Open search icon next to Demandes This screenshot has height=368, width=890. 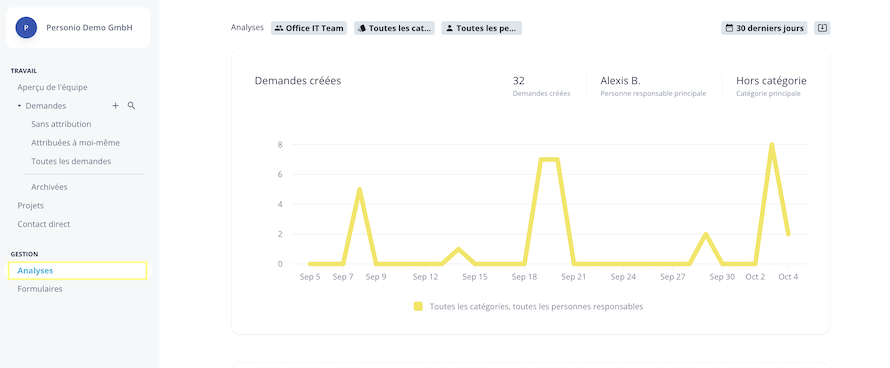[131, 106]
